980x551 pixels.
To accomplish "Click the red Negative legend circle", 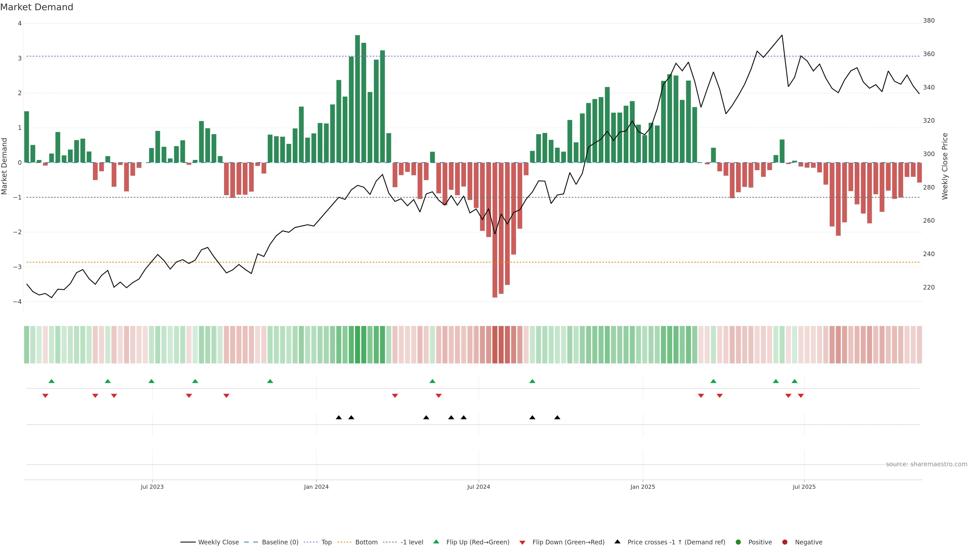I will 785,542.
